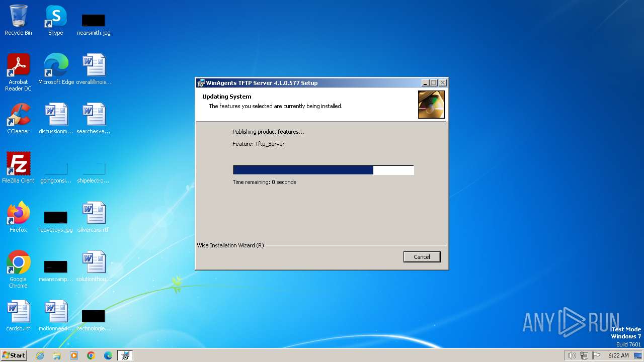Click the installer taskbar button
Image resolution: width=644 pixels, height=362 pixels.
click(125, 355)
